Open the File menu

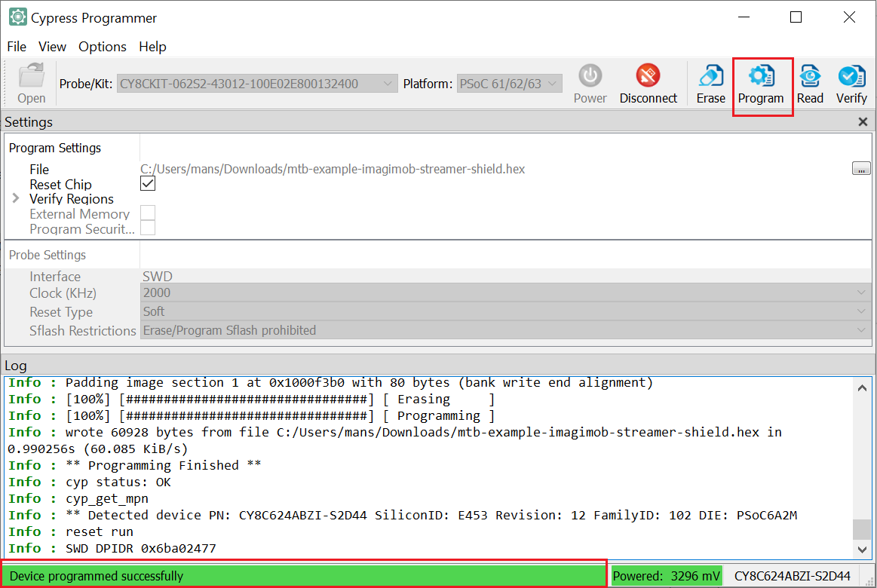[x=17, y=47]
